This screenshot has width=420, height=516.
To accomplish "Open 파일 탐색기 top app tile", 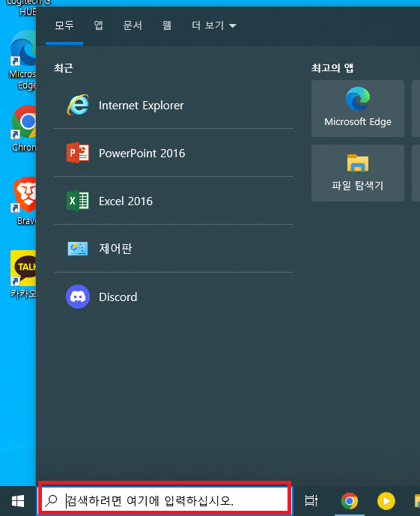I will click(358, 173).
